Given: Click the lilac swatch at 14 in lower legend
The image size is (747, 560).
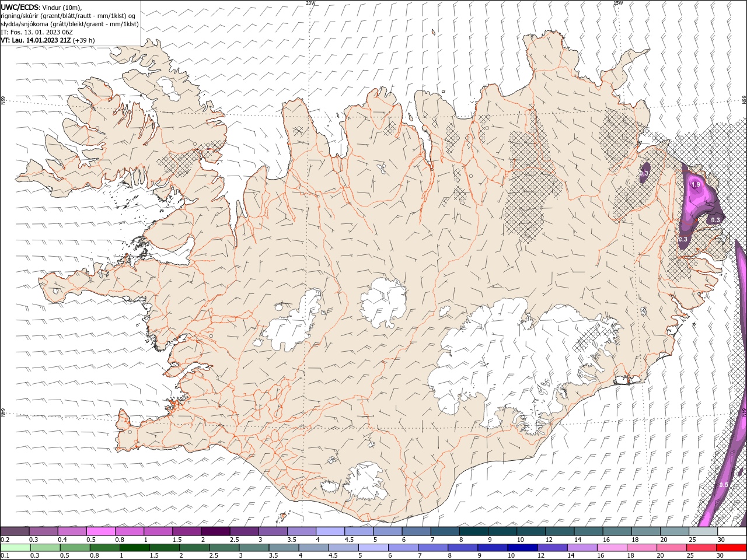Looking at the screenshot, I should pos(581,548).
